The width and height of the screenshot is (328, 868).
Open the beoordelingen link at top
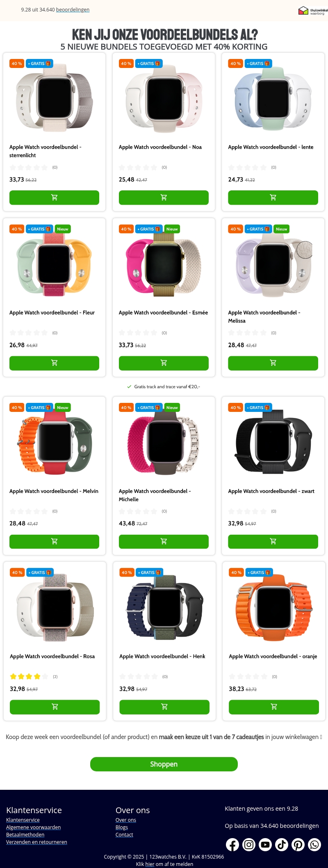pyautogui.click(x=73, y=9)
